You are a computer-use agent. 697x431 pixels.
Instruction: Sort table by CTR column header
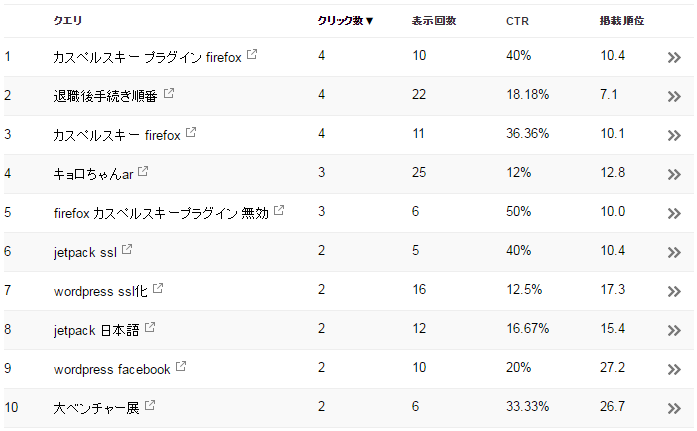[x=517, y=21]
